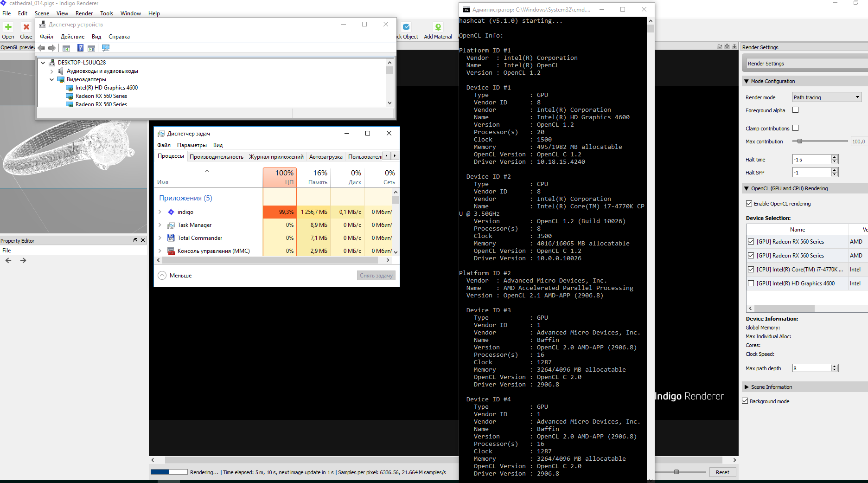Viewport: 868px width, 483px height.
Task: Click the blue Help icon in Device Manager
Action: click(80, 48)
